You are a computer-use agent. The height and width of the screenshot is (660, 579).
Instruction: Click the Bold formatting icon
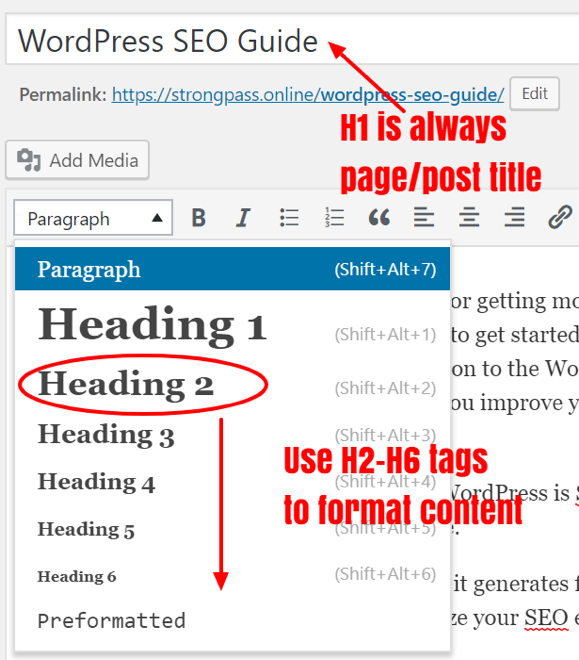pos(199,218)
